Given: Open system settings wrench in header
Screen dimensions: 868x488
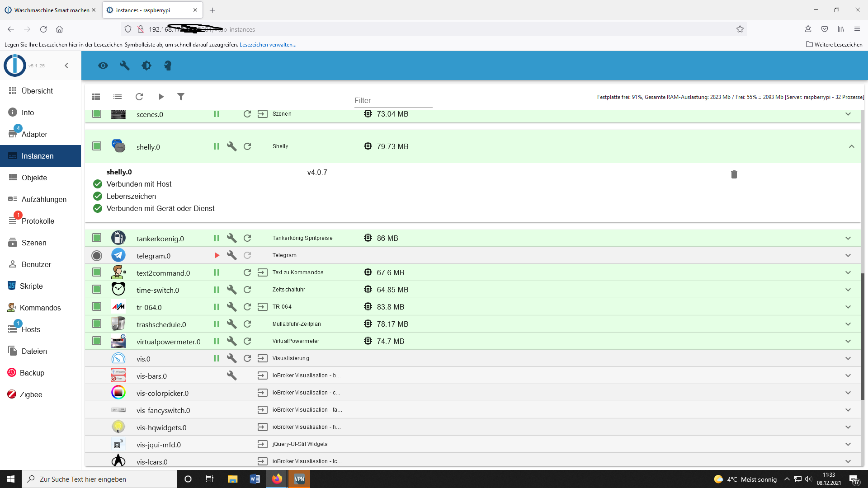Looking at the screenshot, I should point(125,66).
